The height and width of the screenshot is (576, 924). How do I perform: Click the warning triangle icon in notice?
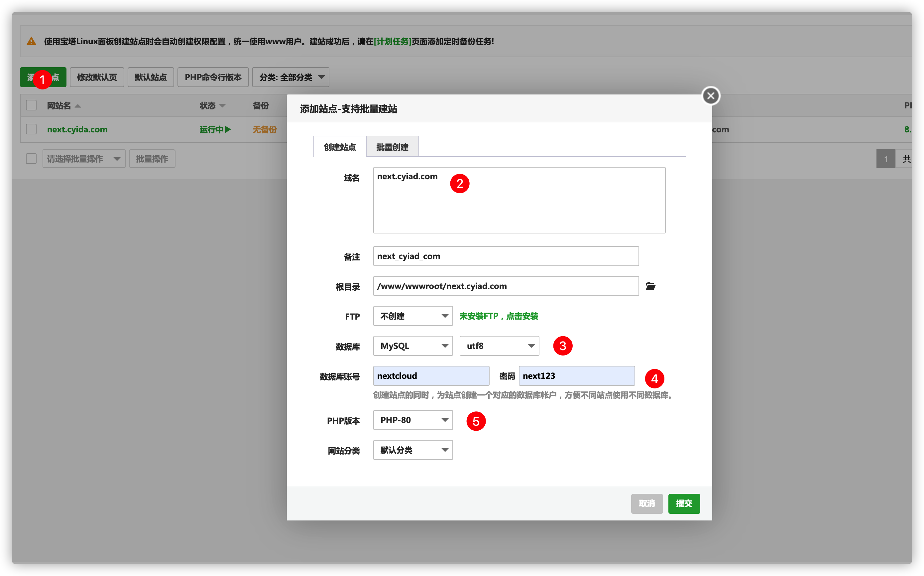[x=32, y=41]
